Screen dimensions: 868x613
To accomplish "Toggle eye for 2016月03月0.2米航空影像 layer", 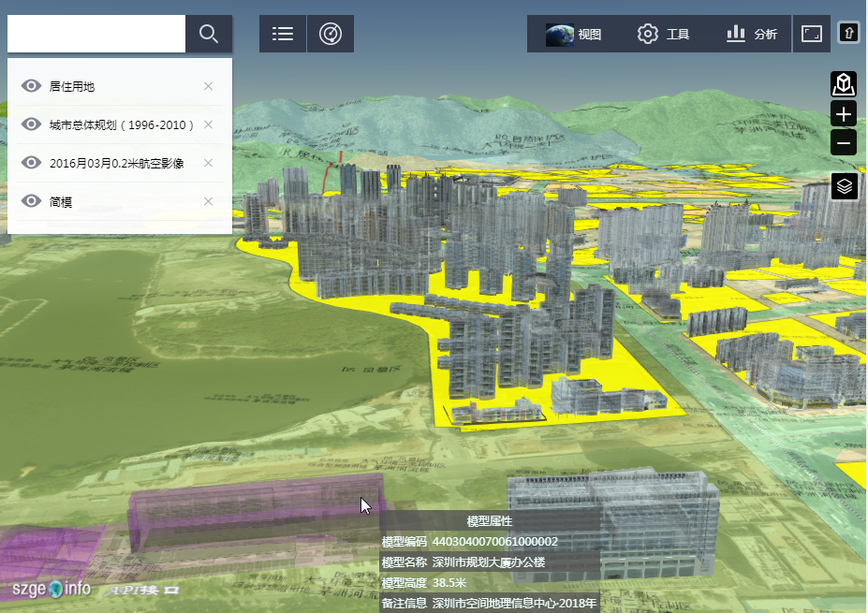I will point(32,163).
